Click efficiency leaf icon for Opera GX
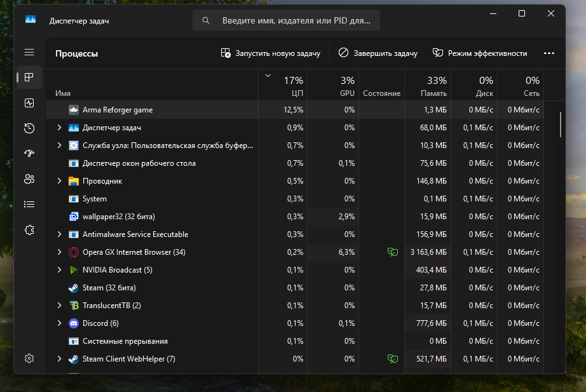The width and height of the screenshot is (586, 392). point(392,252)
